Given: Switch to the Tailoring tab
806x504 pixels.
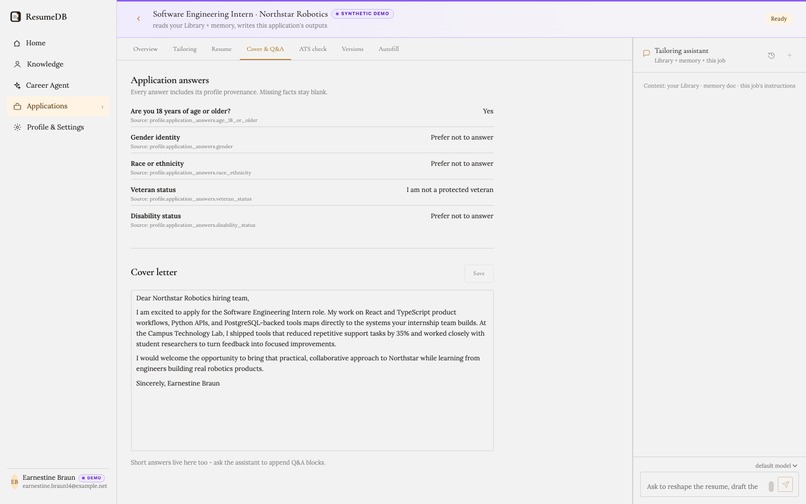Looking at the screenshot, I should (x=185, y=49).
